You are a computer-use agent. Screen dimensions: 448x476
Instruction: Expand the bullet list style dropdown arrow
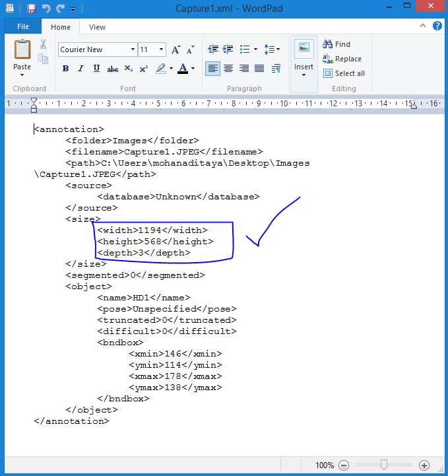tap(256, 49)
